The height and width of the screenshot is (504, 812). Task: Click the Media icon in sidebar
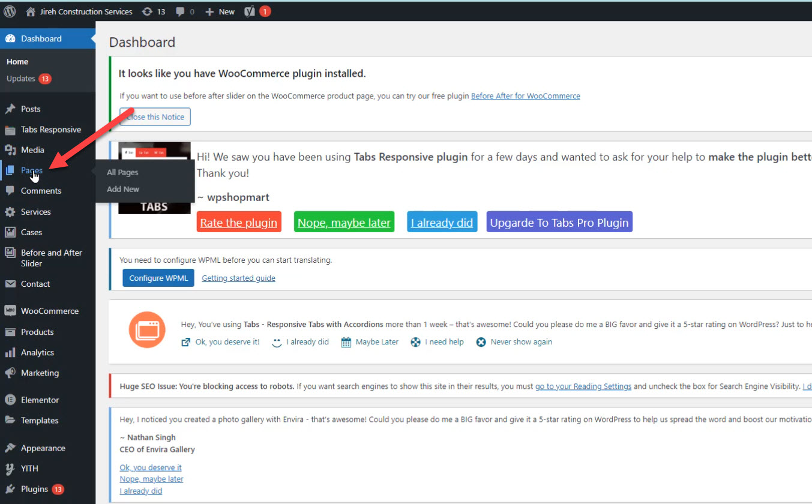click(10, 150)
